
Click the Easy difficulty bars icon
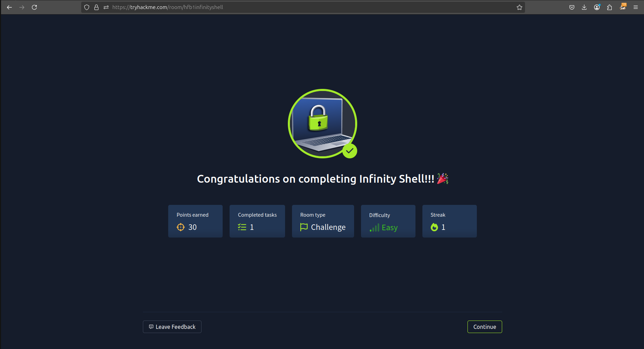[x=375, y=228]
